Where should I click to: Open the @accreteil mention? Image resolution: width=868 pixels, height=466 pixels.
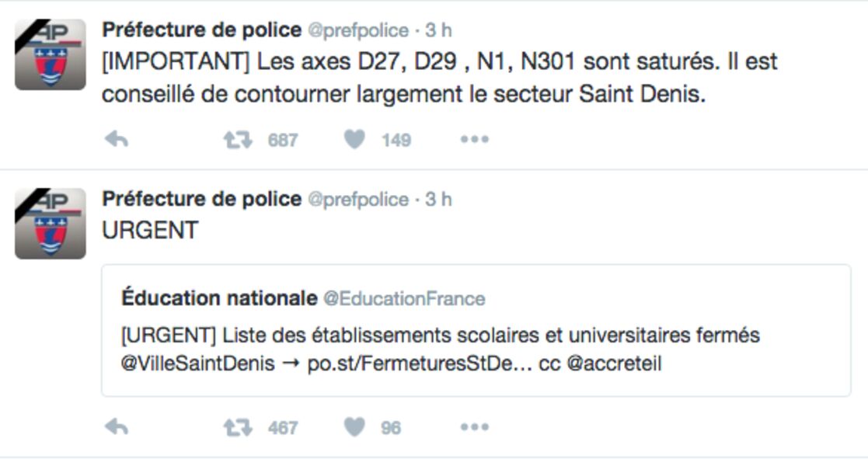615,363
